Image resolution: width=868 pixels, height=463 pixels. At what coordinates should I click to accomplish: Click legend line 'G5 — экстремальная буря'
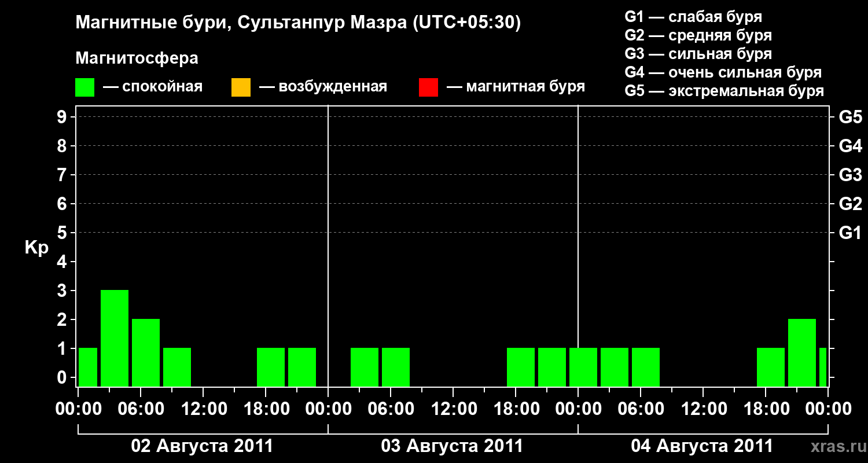tap(724, 91)
